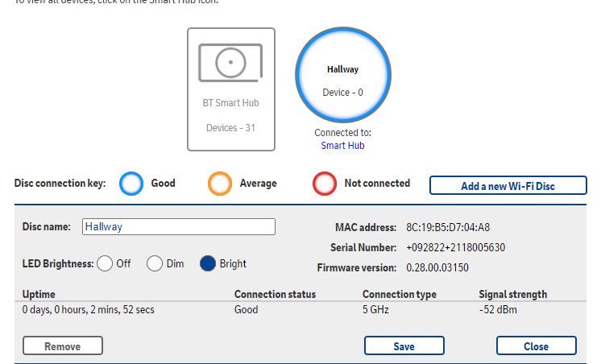Click the orange Average key circle

pyautogui.click(x=220, y=184)
